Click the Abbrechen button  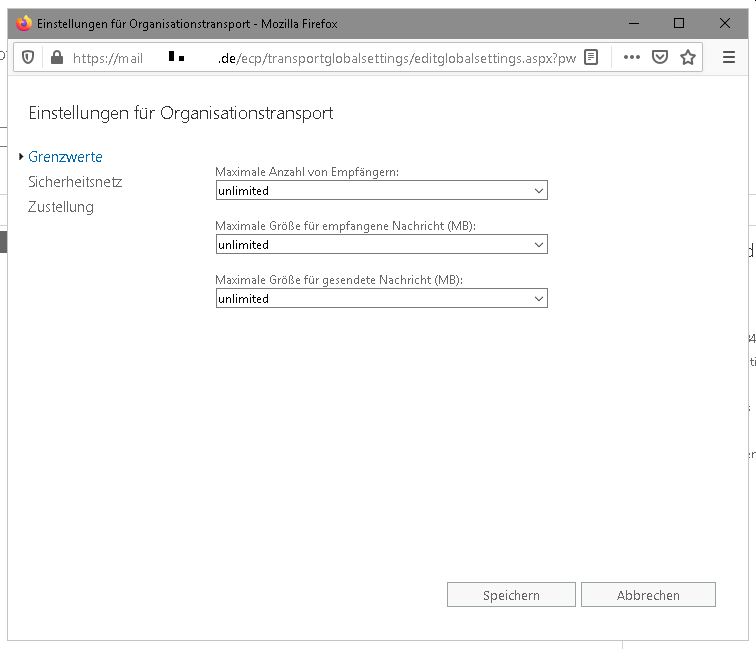tap(648, 595)
